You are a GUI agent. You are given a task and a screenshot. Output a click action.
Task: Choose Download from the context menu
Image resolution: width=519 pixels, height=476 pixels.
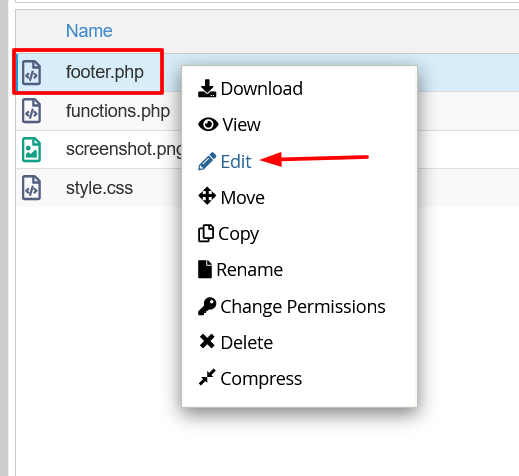click(x=250, y=89)
